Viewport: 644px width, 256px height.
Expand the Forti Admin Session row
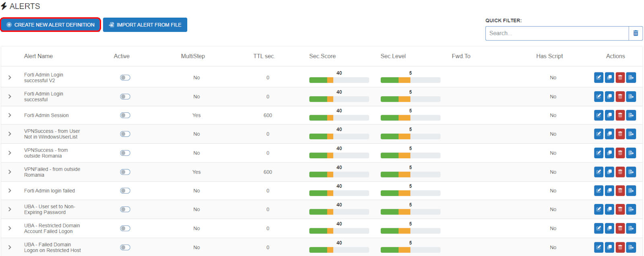tap(10, 115)
